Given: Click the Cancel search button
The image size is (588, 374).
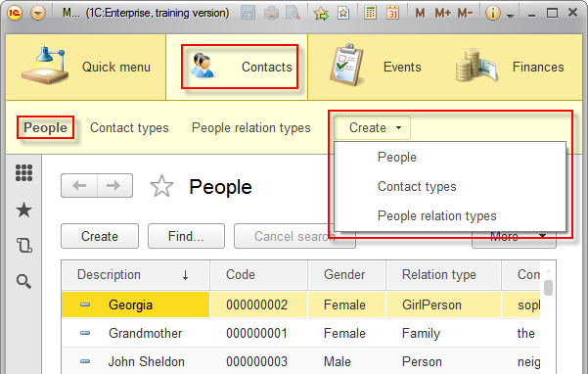Looking at the screenshot, I should 294,236.
